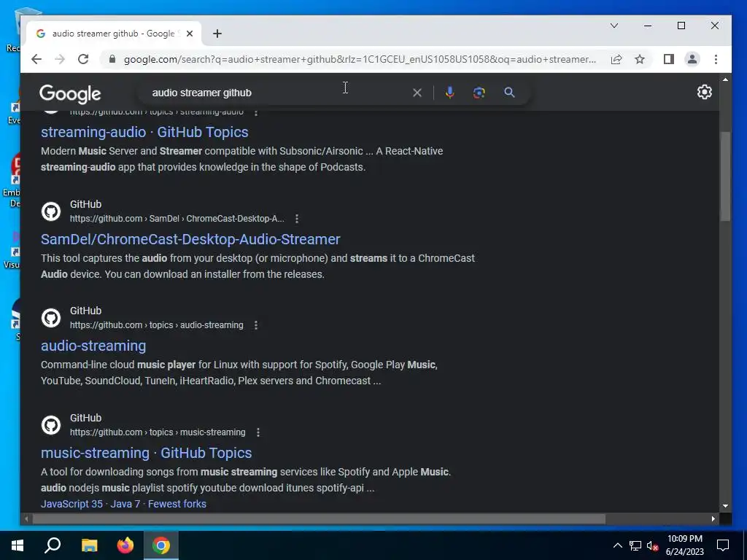Click in the Google search input field

tap(279, 93)
